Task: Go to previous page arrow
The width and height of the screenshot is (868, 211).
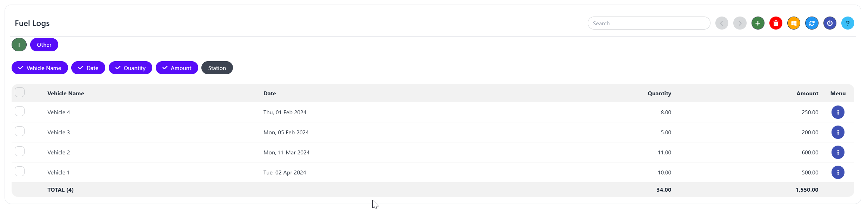Action: tap(722, 23)
